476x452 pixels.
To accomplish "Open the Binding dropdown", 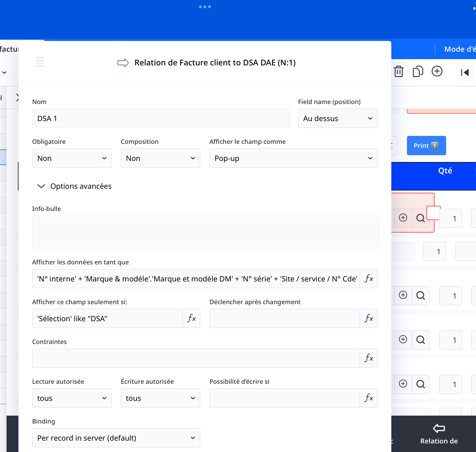I will point(116,438).
